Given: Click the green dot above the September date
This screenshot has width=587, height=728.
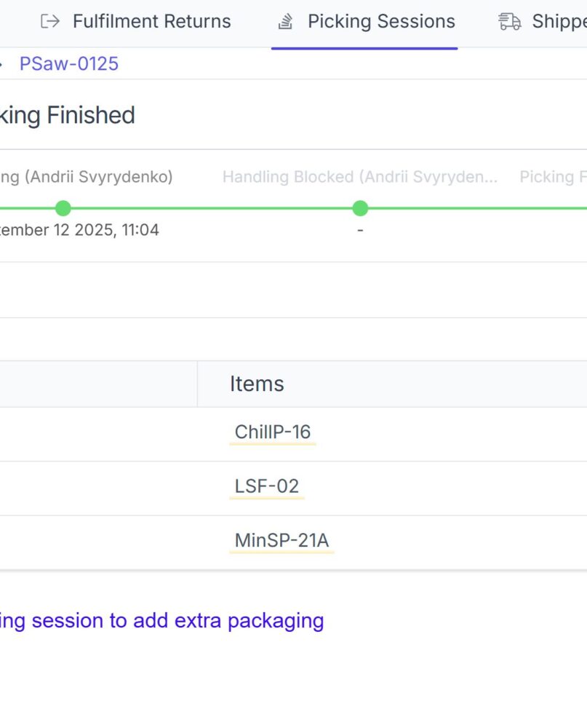Looking at the screenshot, I should click(x=63, y=208).
